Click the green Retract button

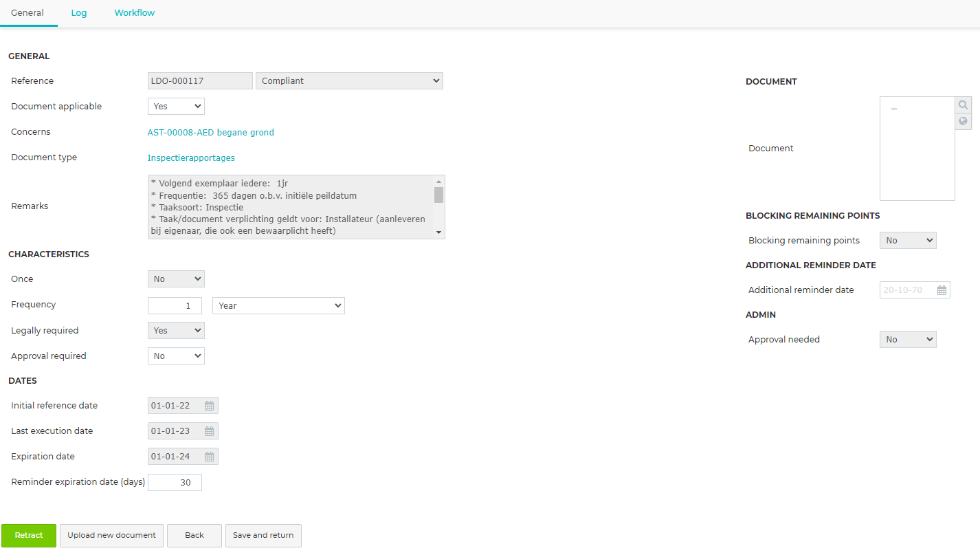coord(29,536)
